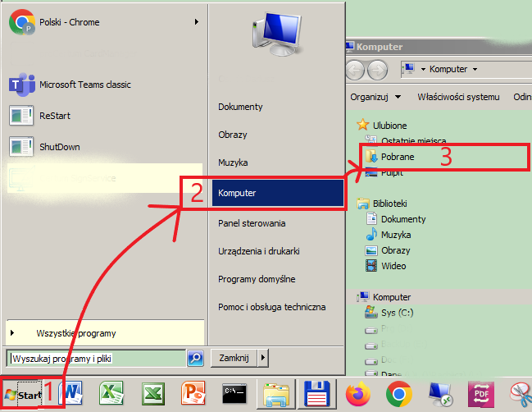This screenshot has height=412, width=532.
Task: Open the Organizuj dropdown in Explorer
Action: click(x=375, y=97)
